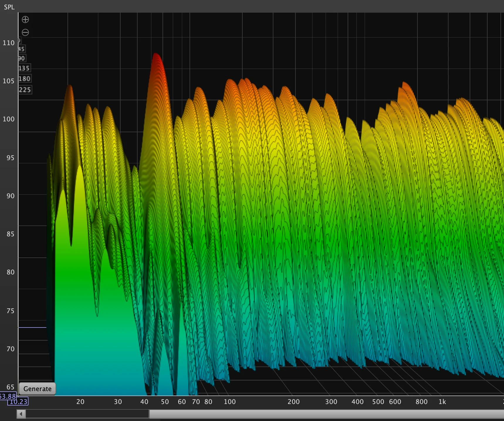The width and height of the screenshot is (504, 421).
Task: Select the 45 time axis label
Action: (22, 49)
